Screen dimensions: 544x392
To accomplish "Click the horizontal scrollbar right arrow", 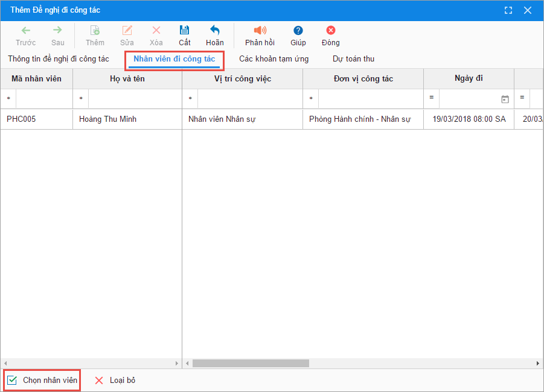I will pyautogui.click(x=538, y=364).
